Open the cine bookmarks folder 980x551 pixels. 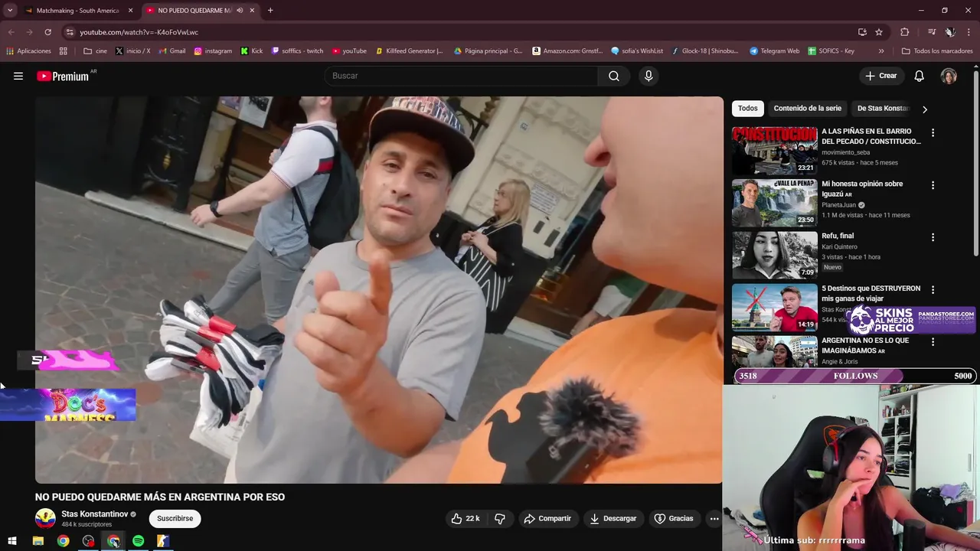pos(96,51)
